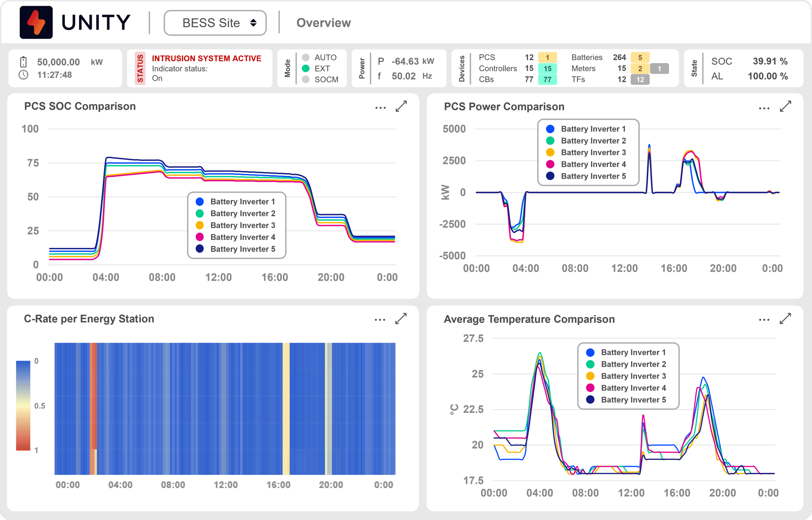
Task: Open the Overview tab
Action: coord(323,23)
